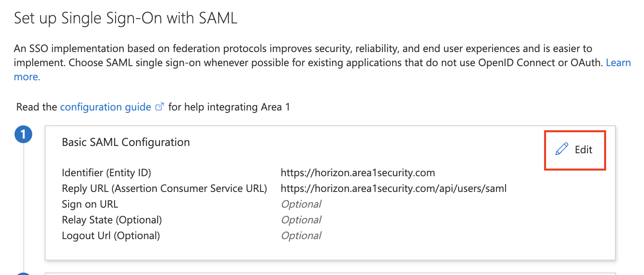This screenshot has width=644, height=275.
Task: Click the Optional field for Relay State
Action: [x=301, y=219]
